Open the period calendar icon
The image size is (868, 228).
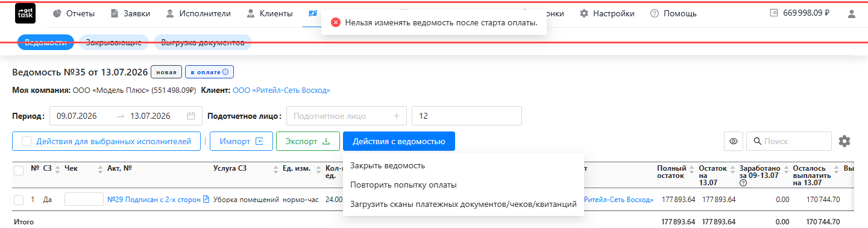[x=191, y=116]
